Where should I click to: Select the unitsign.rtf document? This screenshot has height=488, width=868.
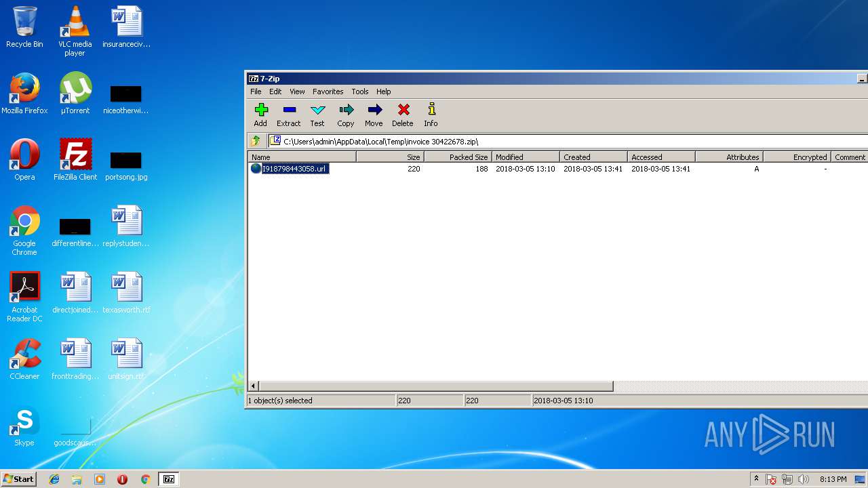click(x=126, y=359)
